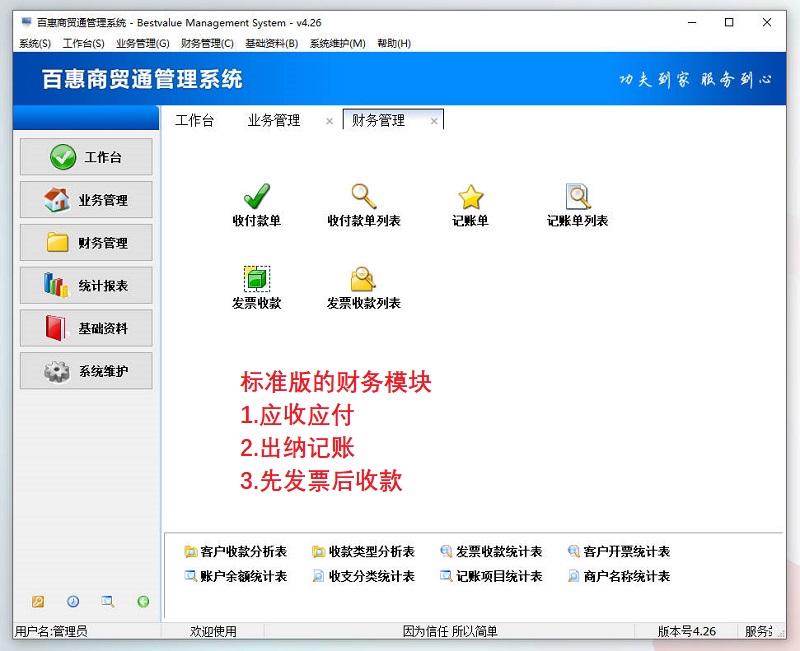Click the app icon in the title bar
800x651 pixels.
pyautogui.click(x=26, y=22)
